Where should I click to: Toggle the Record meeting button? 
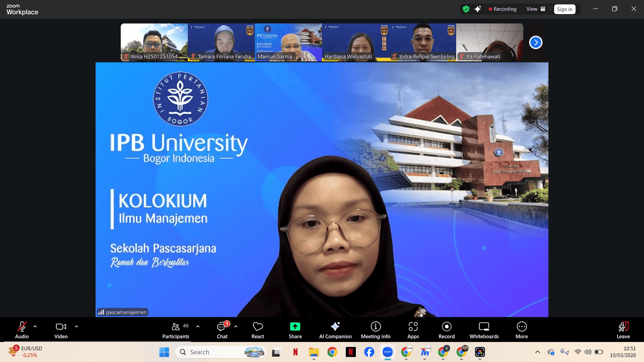(446, 330)
